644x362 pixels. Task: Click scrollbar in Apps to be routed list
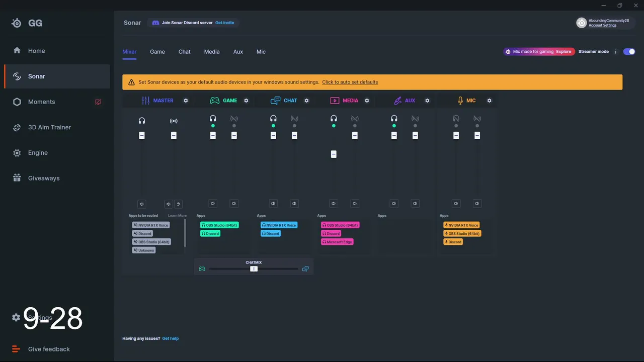pos(185,233)
